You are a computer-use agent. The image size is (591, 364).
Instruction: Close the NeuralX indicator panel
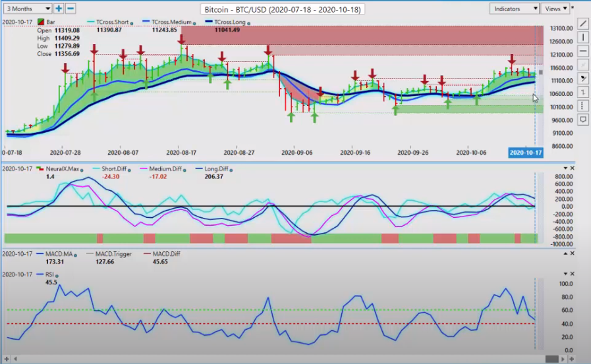pyautogui.click(x=572, y=169)
